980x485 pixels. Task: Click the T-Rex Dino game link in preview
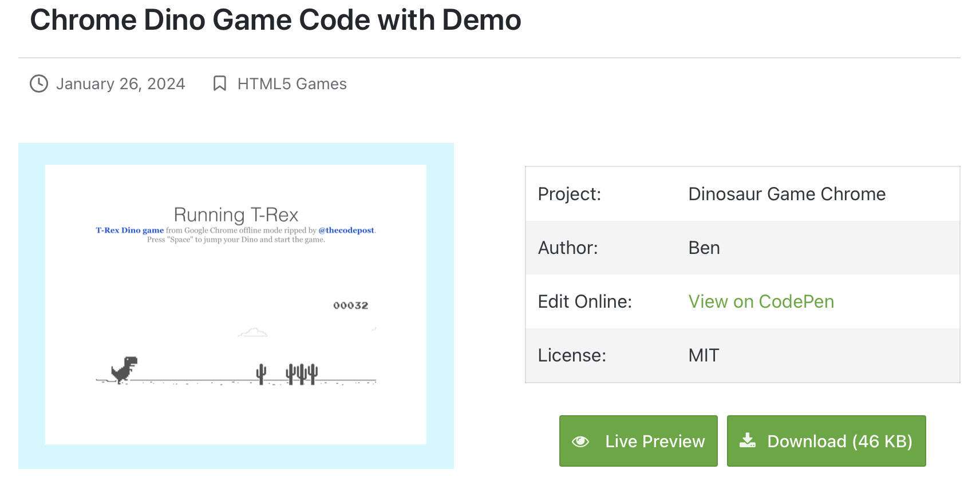129,230
